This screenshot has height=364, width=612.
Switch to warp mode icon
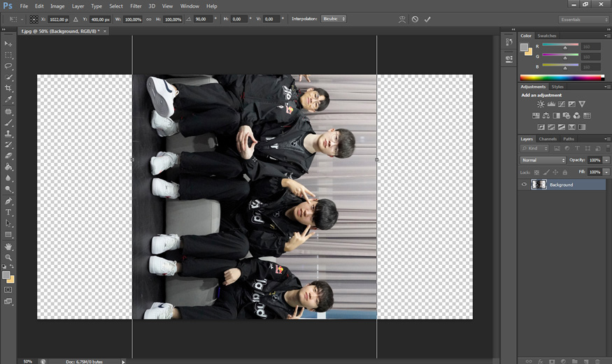pyautogui.click(x=401, y=20)
